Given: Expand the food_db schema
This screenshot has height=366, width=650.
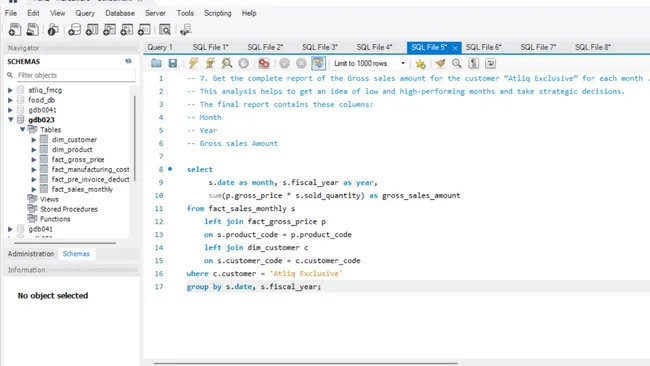Looking at the screenshot, I should (x=10, y=100).
